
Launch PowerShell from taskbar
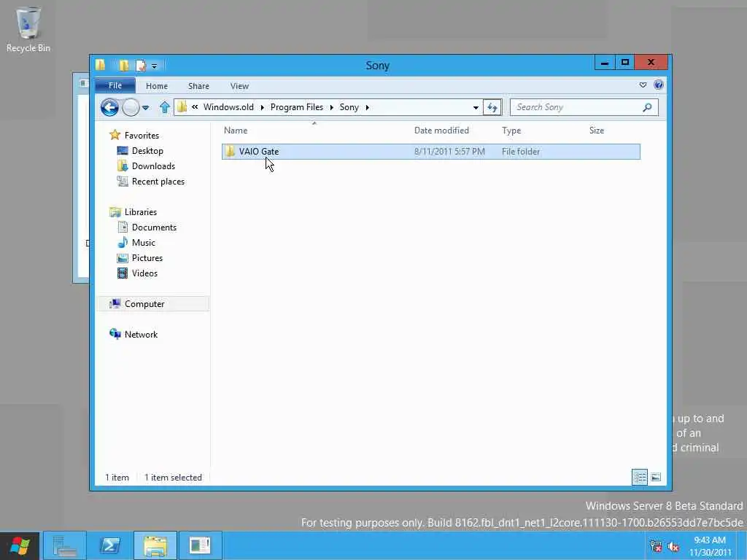click(109, 545)
